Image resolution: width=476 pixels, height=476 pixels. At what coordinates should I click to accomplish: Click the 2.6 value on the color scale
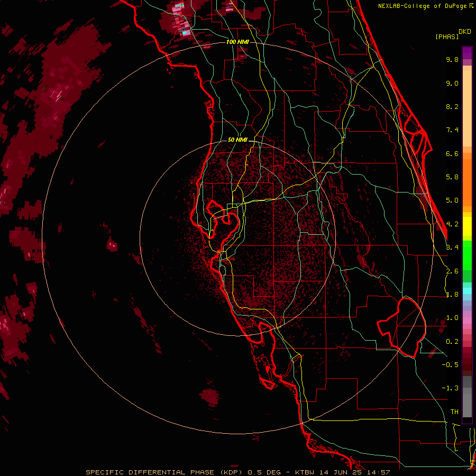[452, 271]
